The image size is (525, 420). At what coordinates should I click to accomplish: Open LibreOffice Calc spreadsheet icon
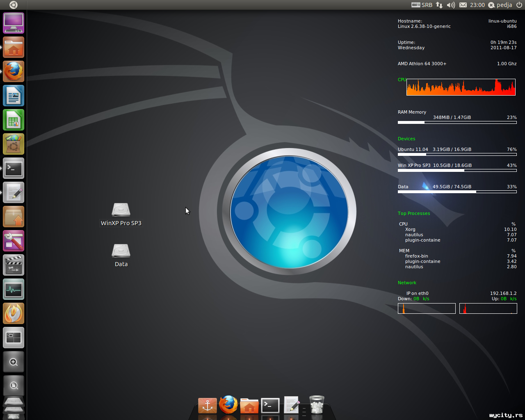(14, 120)
